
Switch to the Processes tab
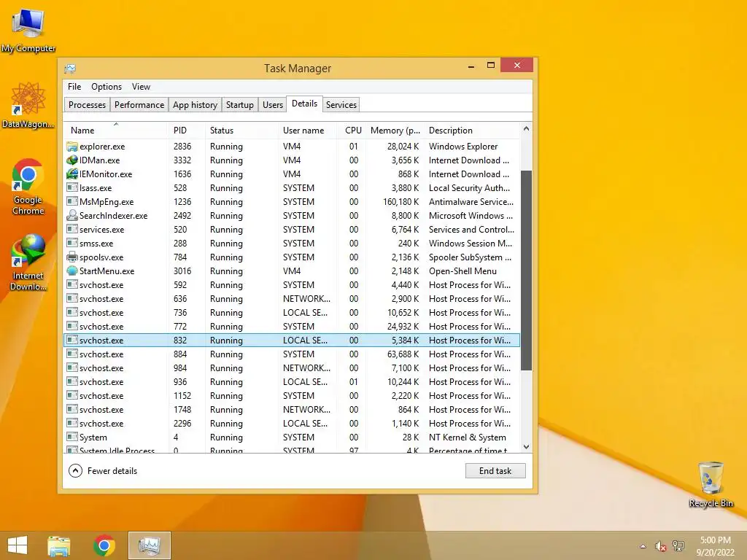pos(88,105)
